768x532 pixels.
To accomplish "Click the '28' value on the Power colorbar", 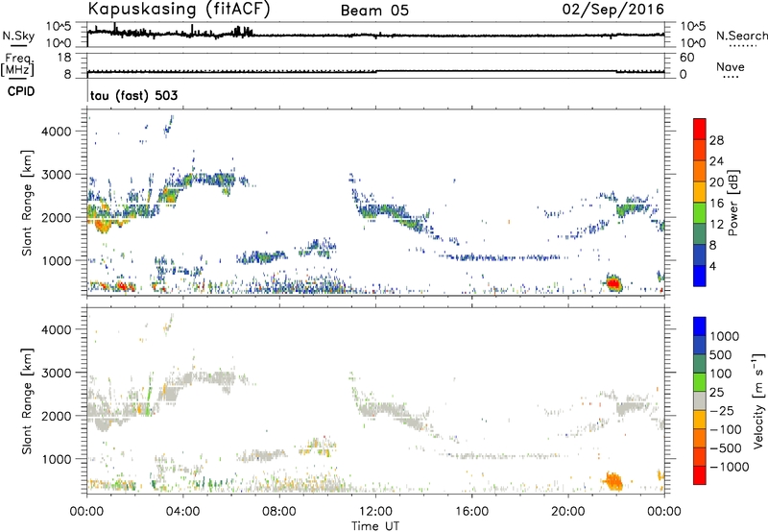I will pyautogui.click(x=716, y=140).
